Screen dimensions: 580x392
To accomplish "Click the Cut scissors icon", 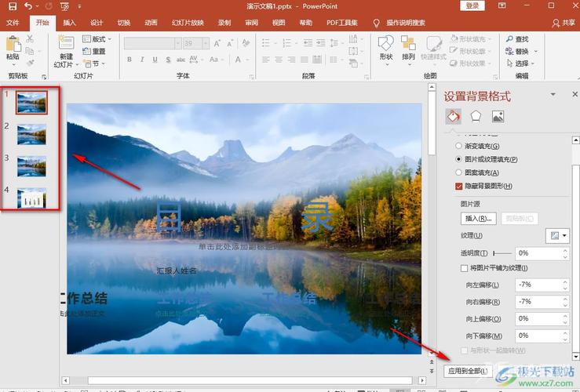I will point(30,38).
